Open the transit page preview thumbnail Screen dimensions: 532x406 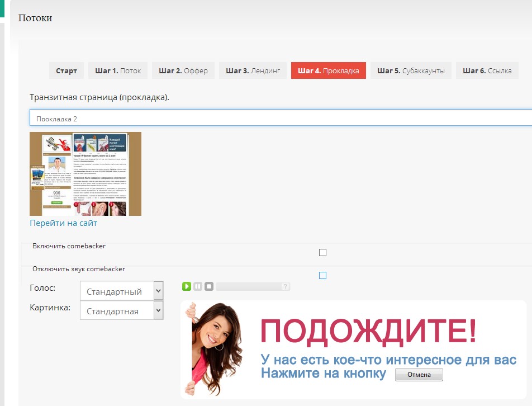tap(85, 174)
